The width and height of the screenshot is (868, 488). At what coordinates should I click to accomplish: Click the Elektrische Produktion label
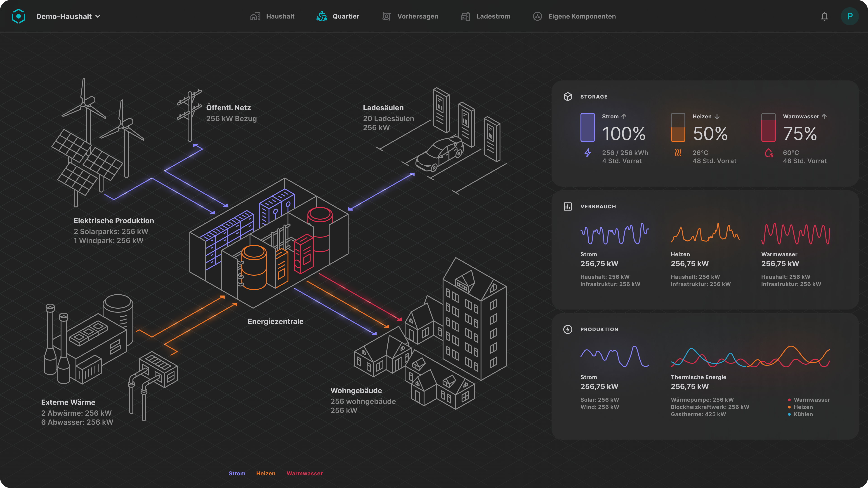click(114, 221)
